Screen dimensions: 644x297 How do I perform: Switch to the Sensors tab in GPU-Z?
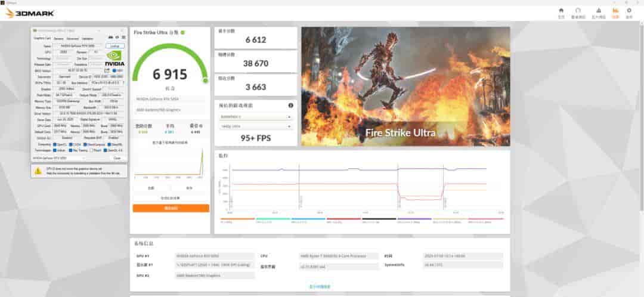click(x=58, y=39)
